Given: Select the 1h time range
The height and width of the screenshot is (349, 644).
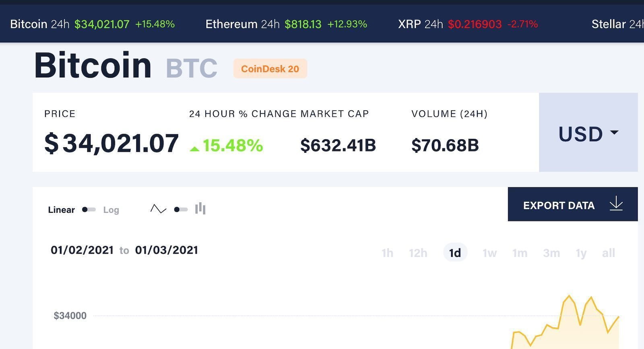Looking at the screenshot, I should [387, 253].
